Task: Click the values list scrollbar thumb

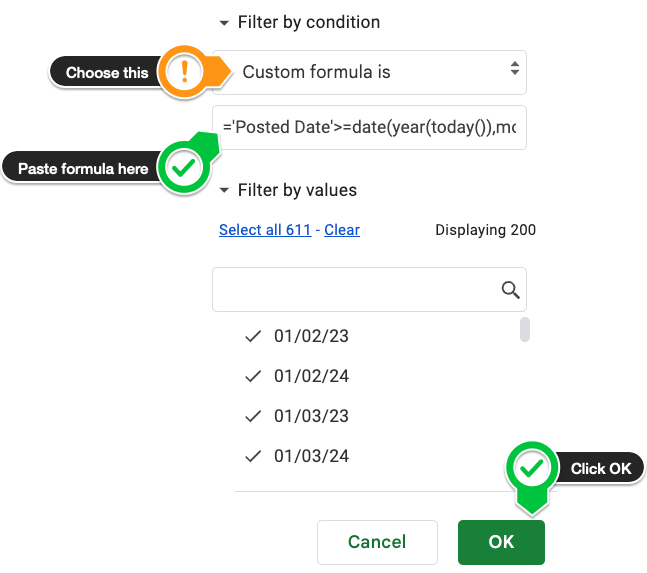Action: tap(524, 330)
